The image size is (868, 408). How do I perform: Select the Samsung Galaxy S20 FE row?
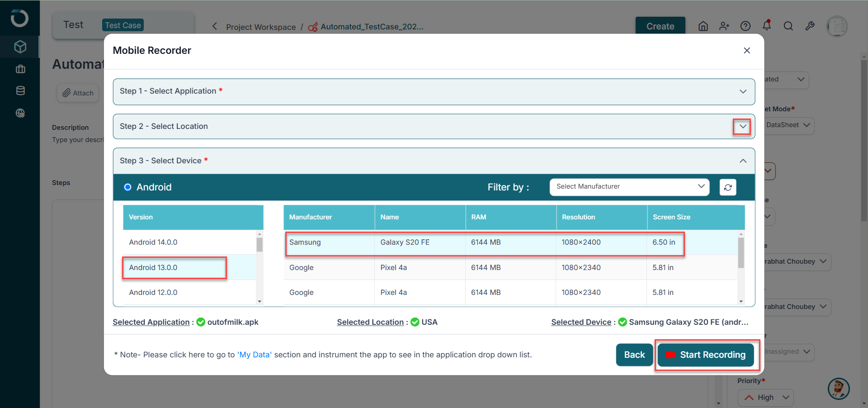click(511, 242)
